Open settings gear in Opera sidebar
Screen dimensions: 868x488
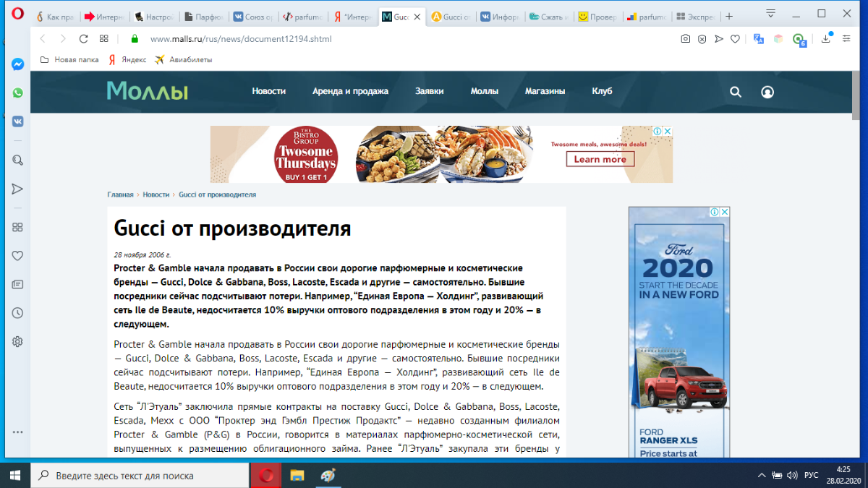pyautogui.click(x=17, y=341)
